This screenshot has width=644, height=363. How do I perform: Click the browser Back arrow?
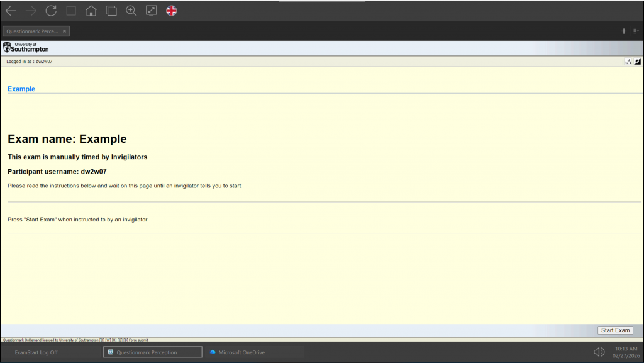point(11,11)
